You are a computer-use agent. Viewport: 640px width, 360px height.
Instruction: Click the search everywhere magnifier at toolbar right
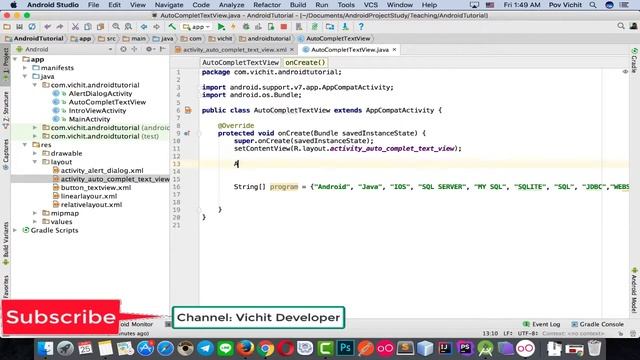click(621, 27)
